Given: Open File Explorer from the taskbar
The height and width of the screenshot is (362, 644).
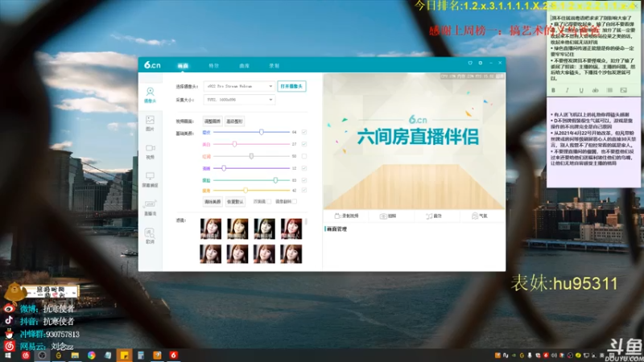Looking at the screenshot, I should pyautogui.click(x=75, y=356).
